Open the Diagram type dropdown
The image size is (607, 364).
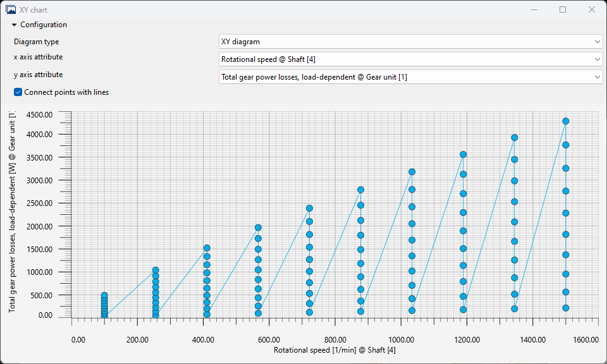pyautogui.click(x=410, y=42)
